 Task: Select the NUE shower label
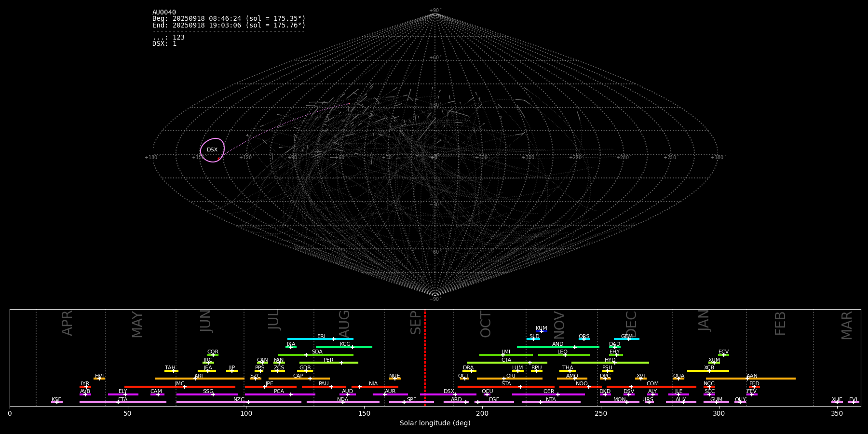[x=394, y=376]
